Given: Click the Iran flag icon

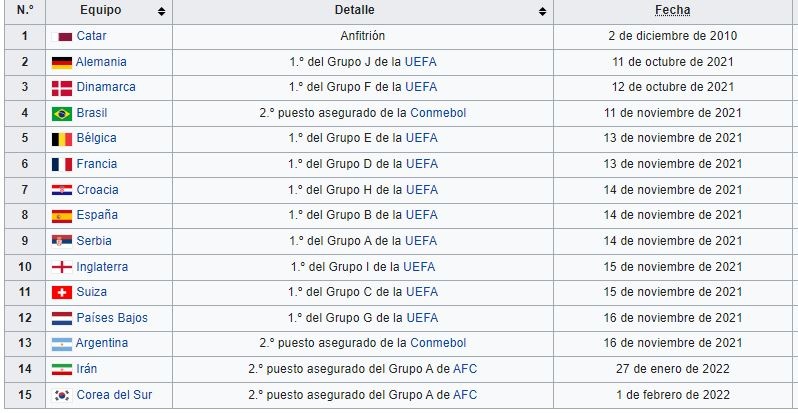Looking at the screenshot, I should pyautogui.click(x=62, y=369).
